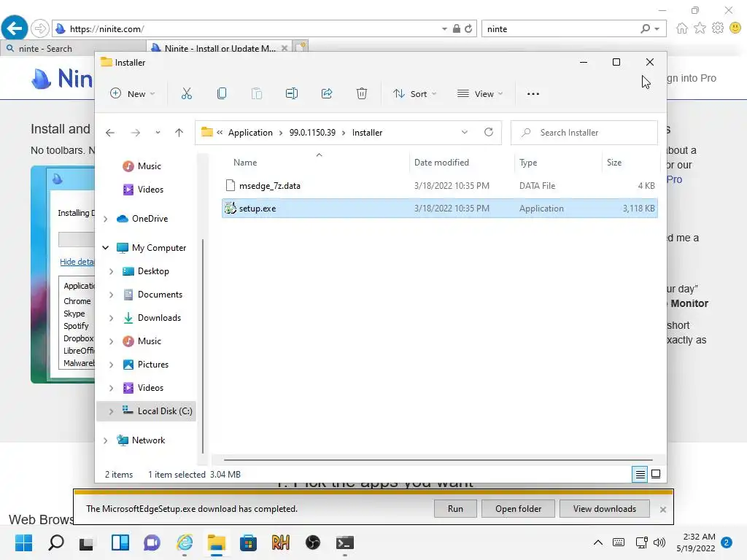Click the smiley feedback icon in browser

point(735,28)
